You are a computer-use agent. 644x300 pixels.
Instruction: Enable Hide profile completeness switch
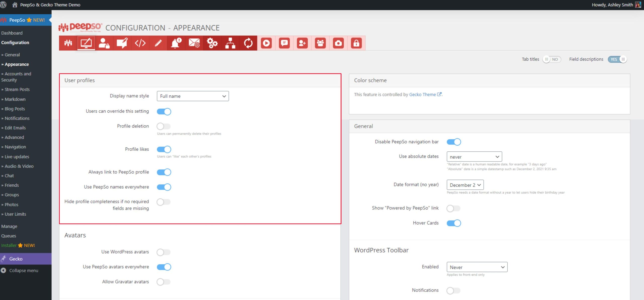(164, 202)
